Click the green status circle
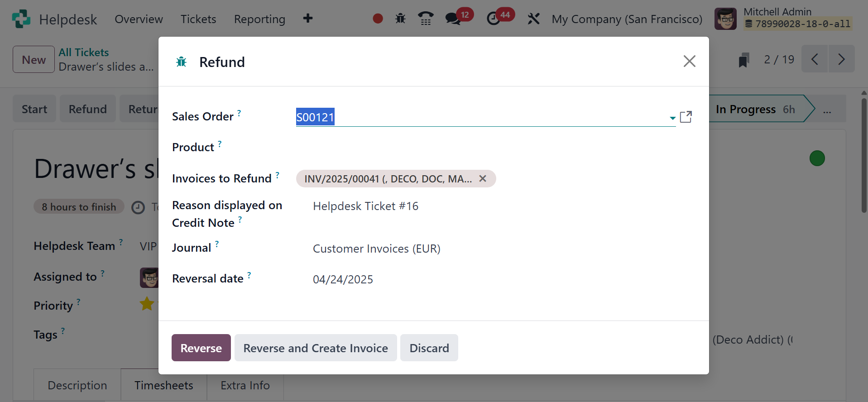The image size is (868, 402). (x=817, y=158)
